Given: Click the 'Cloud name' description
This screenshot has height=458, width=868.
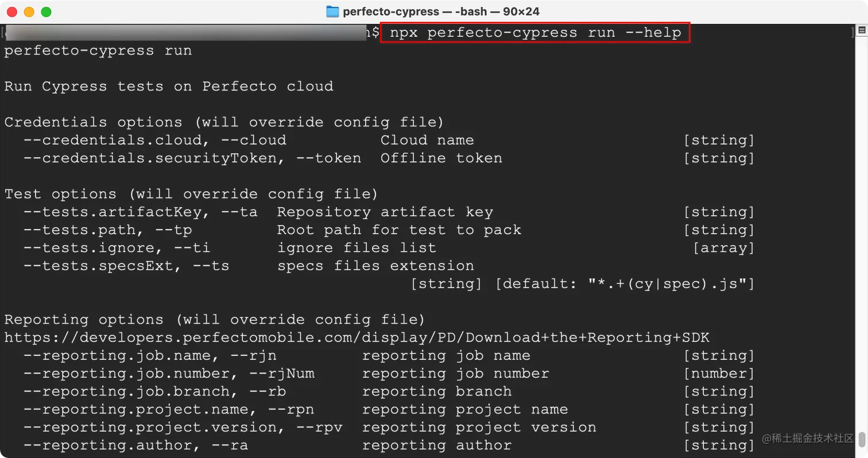Looking at the screenshot, I should (427, 140).
